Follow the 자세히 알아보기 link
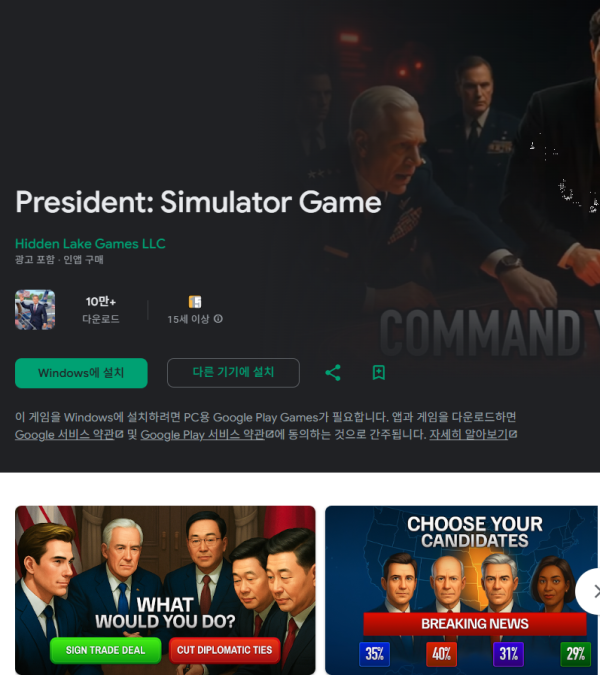The height and width of the screenshot is (675, 600). [x=469, y=435]
